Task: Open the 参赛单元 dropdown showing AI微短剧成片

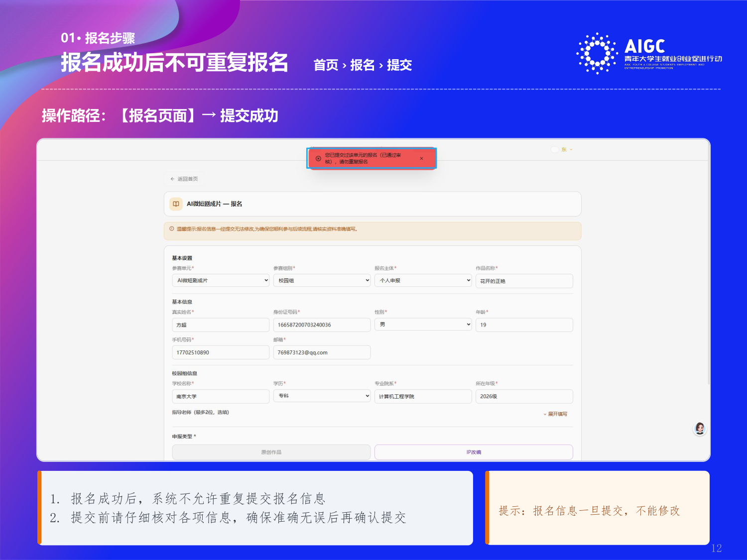Action: pyautogui.click(x=221, y=280)
